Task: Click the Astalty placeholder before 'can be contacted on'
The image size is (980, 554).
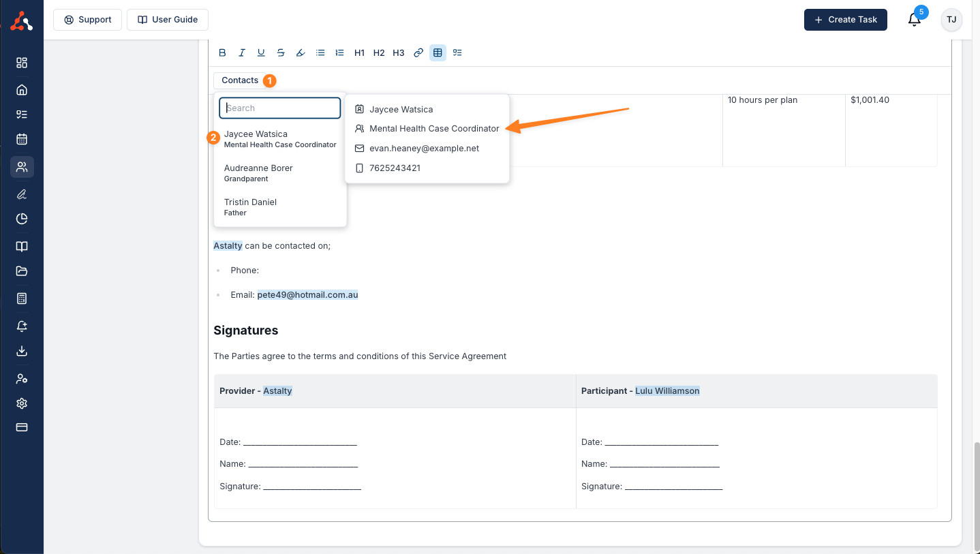Action: click(x=228, y=245)
